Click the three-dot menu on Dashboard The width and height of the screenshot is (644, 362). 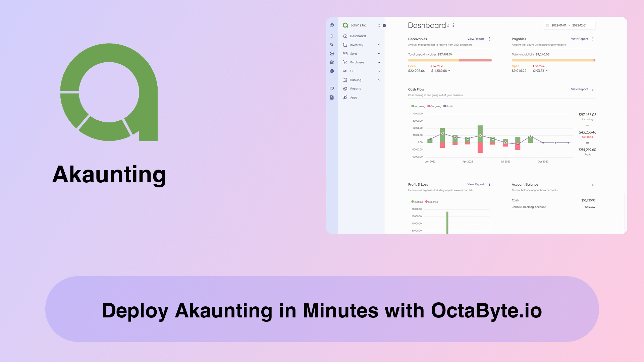pos(454,25)
